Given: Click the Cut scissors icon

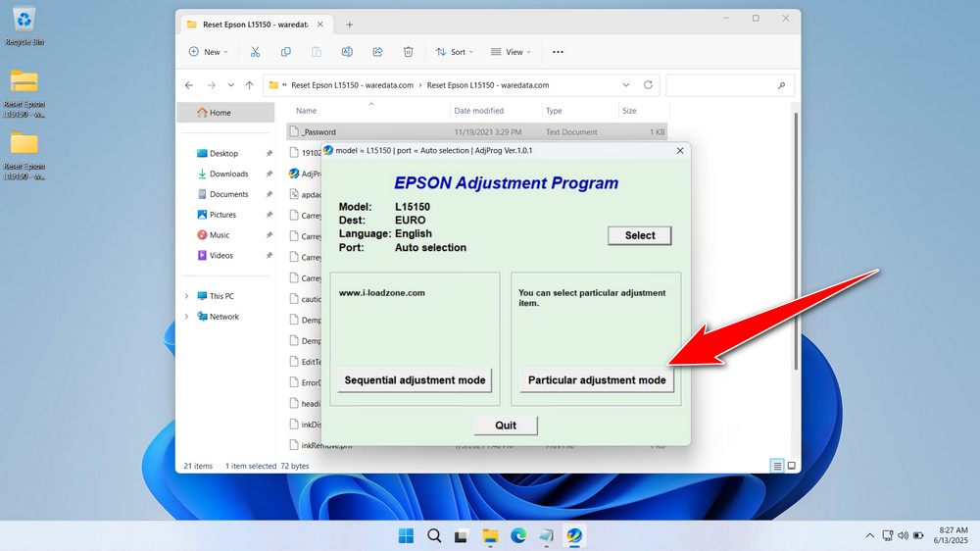Looking at the screenshot, I should 255,52.
